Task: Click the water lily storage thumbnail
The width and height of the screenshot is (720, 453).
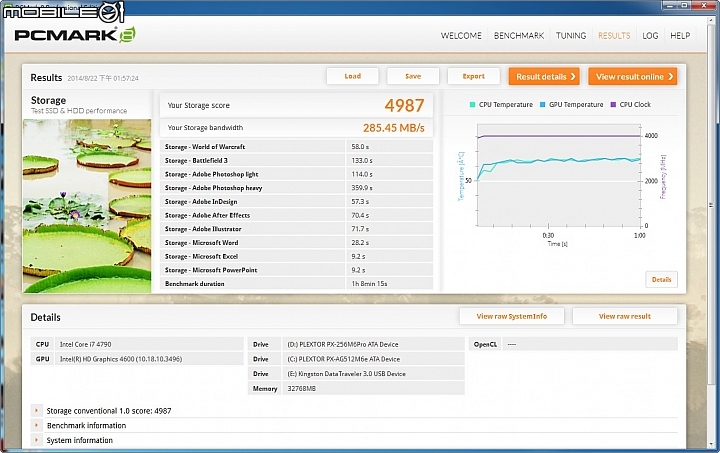Action: coord(87,206)
